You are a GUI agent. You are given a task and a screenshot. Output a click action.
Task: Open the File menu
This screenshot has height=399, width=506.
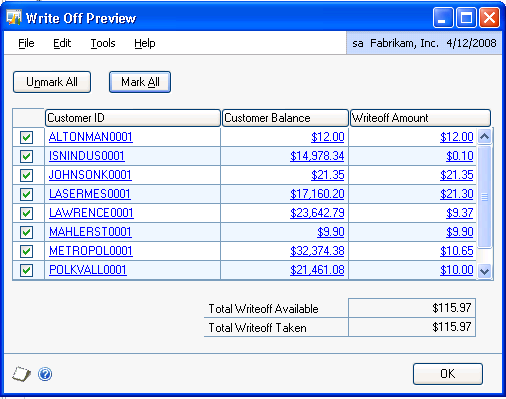[x=26, y=43]
